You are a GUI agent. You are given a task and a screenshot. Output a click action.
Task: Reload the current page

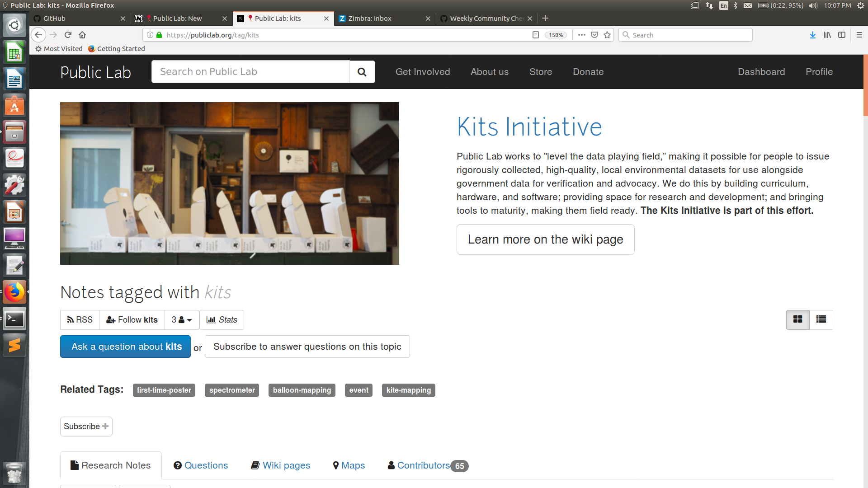pyautogui.click(x=68, y=35)
